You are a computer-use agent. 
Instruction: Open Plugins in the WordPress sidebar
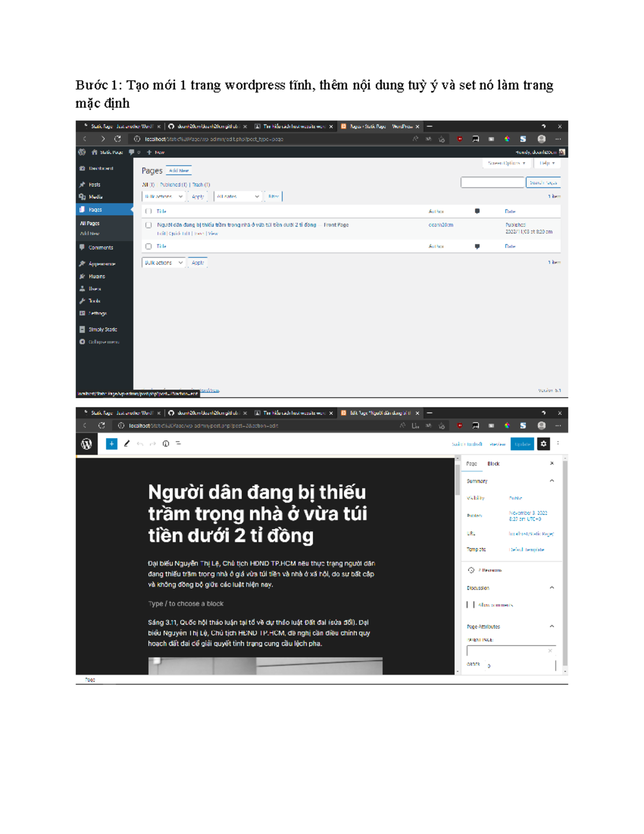[x=97, y=277]
